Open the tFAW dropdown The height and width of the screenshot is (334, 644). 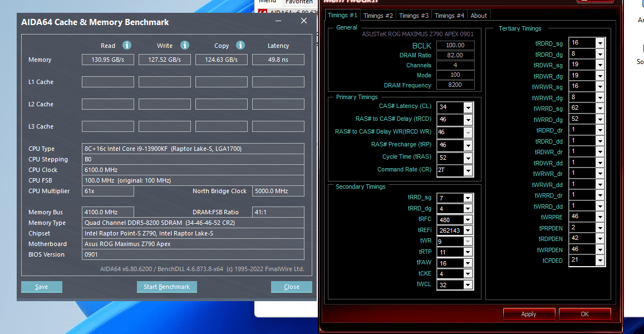pyautogui.click(x=468, y=263)
